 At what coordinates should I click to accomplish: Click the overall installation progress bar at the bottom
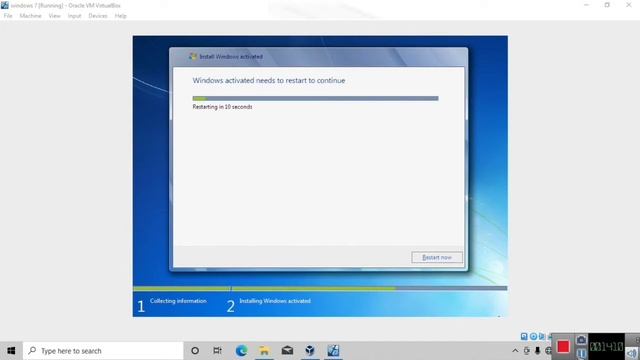[320, 288]
